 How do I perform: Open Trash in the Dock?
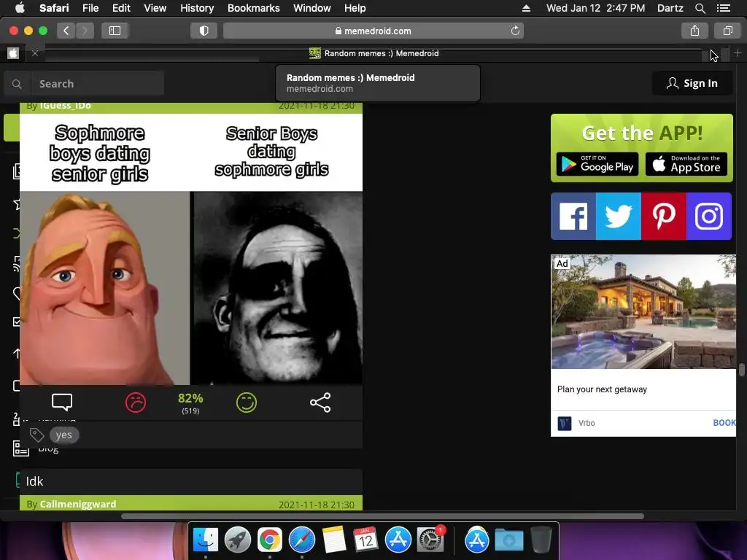click(x=541, y=540)
